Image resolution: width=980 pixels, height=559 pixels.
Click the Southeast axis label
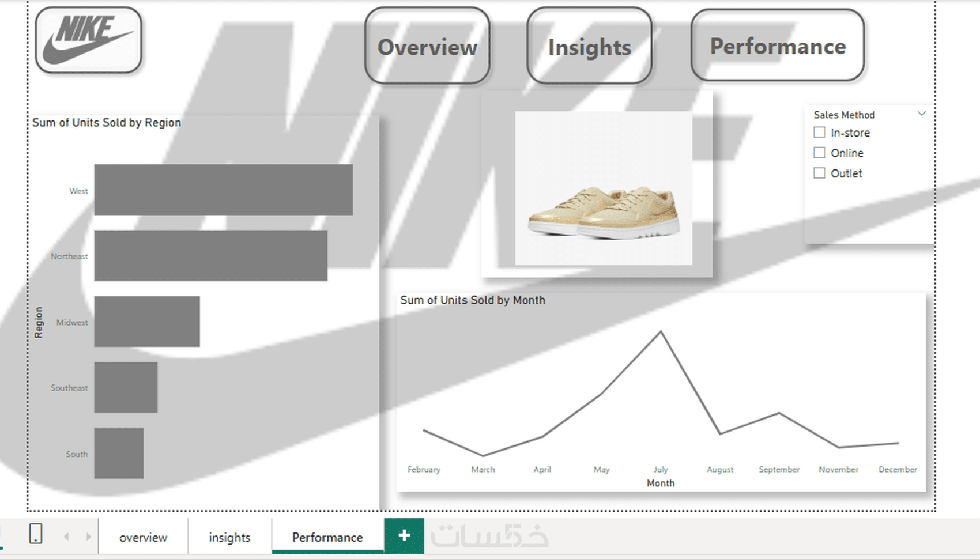[69, 388]
